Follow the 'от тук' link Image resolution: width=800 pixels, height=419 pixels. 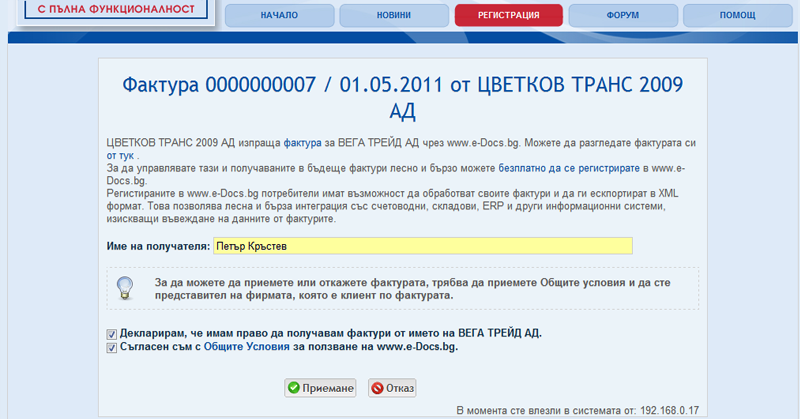[120, 156]
